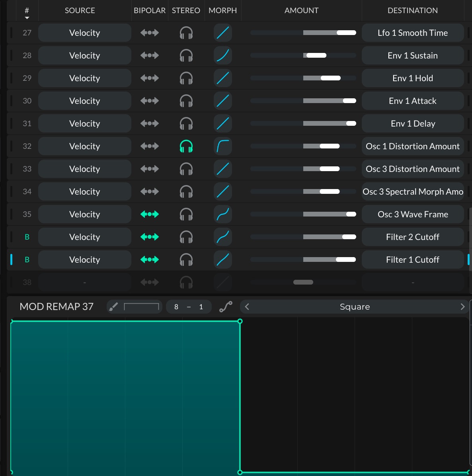Click the amount slider on the Env 1 Sustain row
This screenshot has height=476, width=472.
point(303,55)
